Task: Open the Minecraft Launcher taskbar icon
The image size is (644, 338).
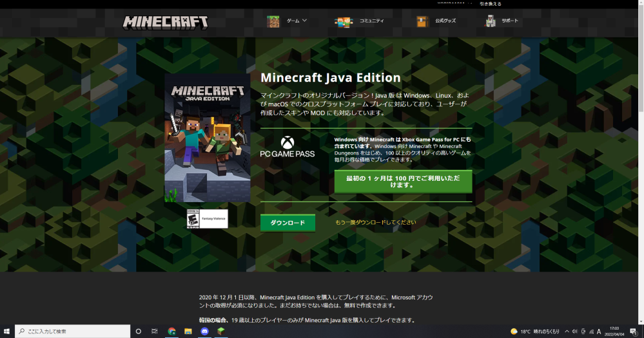Action: pos(221,331)
